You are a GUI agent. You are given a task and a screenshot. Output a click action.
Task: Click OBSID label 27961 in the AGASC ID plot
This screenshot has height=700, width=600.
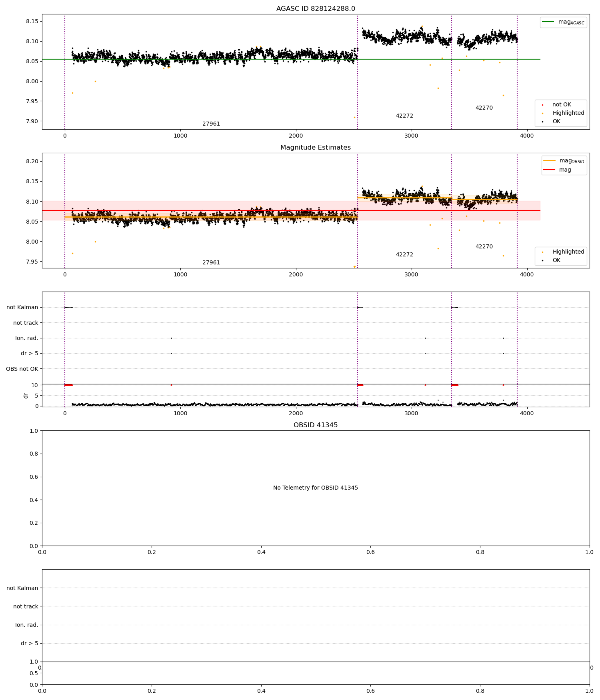(x=211, y=124)
